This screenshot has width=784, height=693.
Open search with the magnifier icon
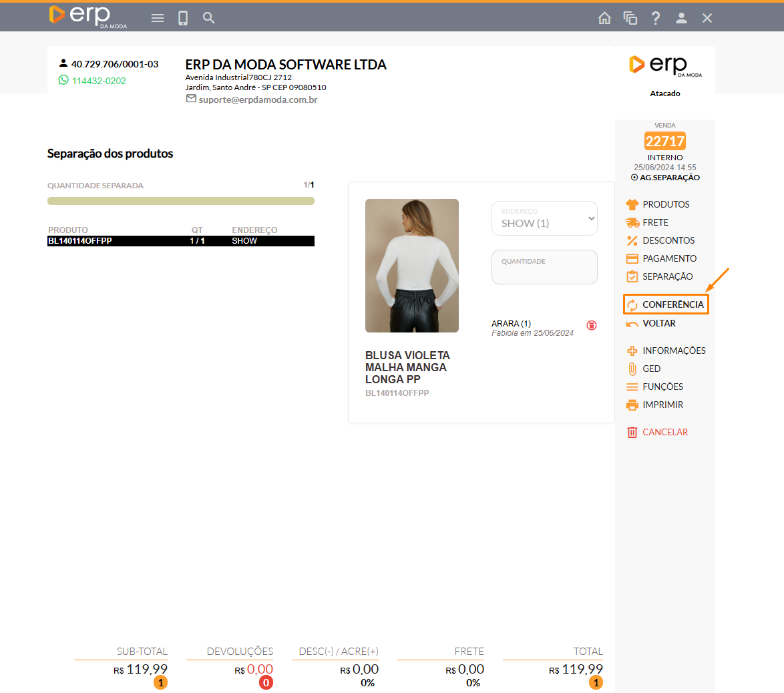pos(209,18)
